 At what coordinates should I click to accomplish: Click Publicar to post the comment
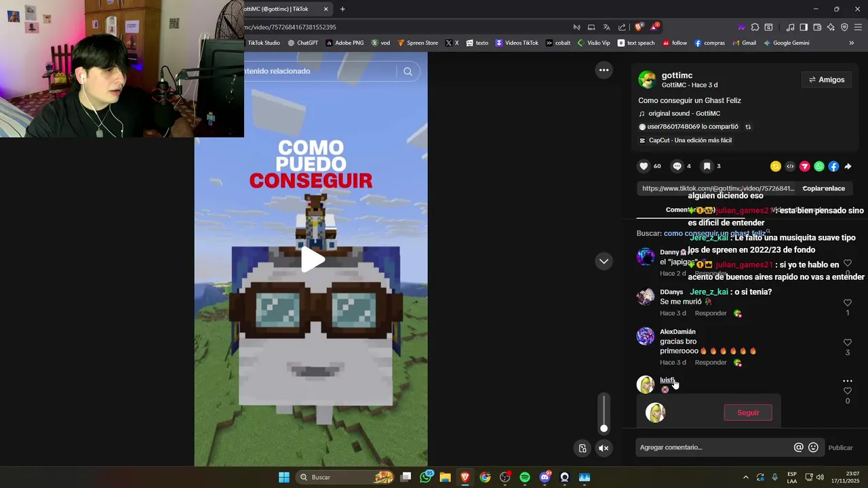tap(840, 447)
